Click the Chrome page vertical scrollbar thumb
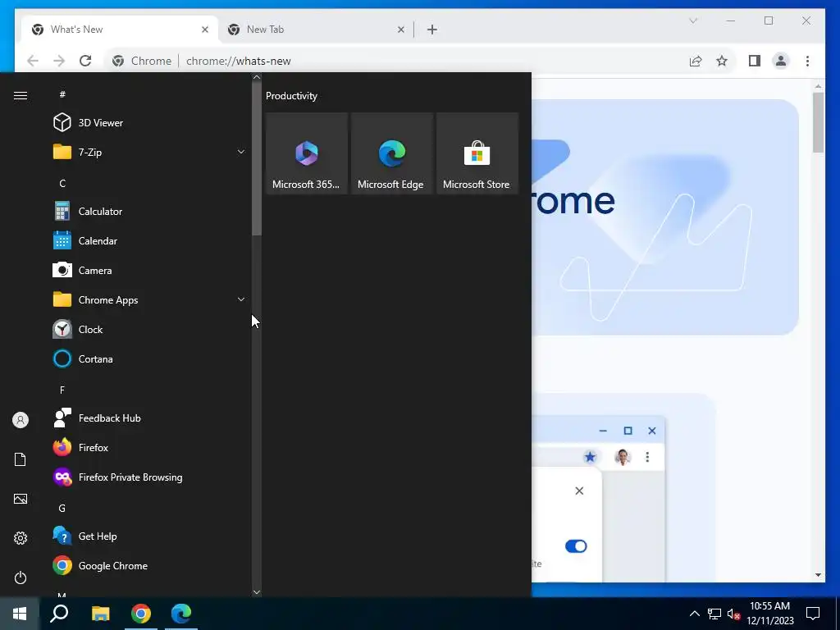The height and width of the screenshot is (630, 840). coord(818,122)
